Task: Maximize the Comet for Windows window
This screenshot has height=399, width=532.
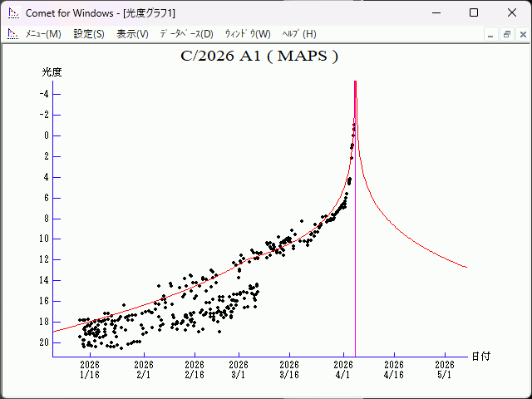Action: pos(473,12)
